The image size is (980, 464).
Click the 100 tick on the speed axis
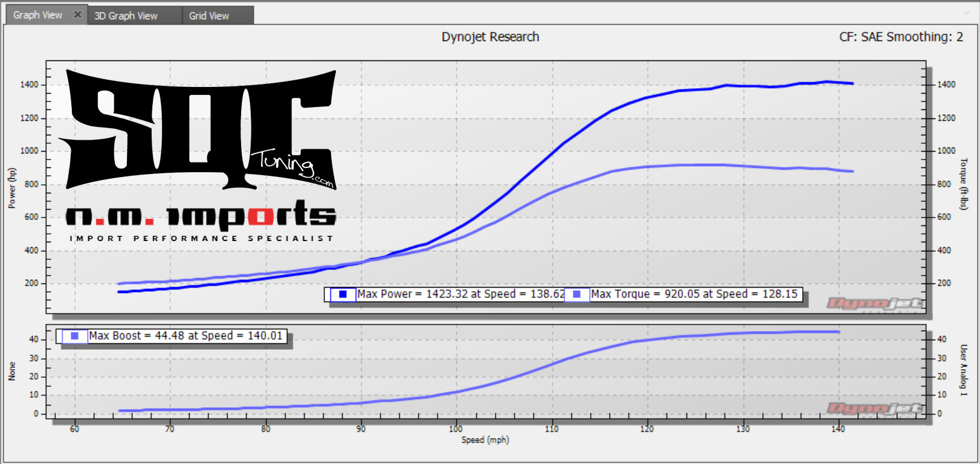(456, 429)
